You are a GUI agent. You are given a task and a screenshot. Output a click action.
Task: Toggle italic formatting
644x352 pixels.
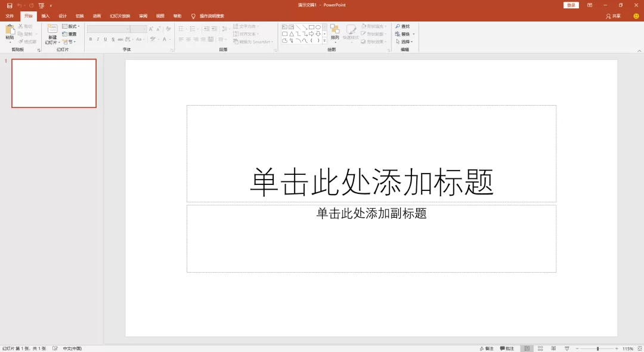(98, 39)
